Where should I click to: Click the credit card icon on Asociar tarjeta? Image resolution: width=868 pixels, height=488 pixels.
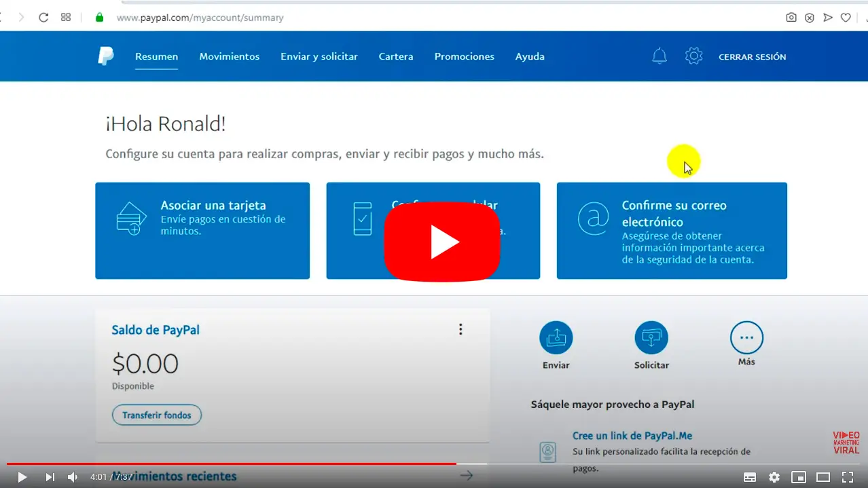[x=131, y=219]
